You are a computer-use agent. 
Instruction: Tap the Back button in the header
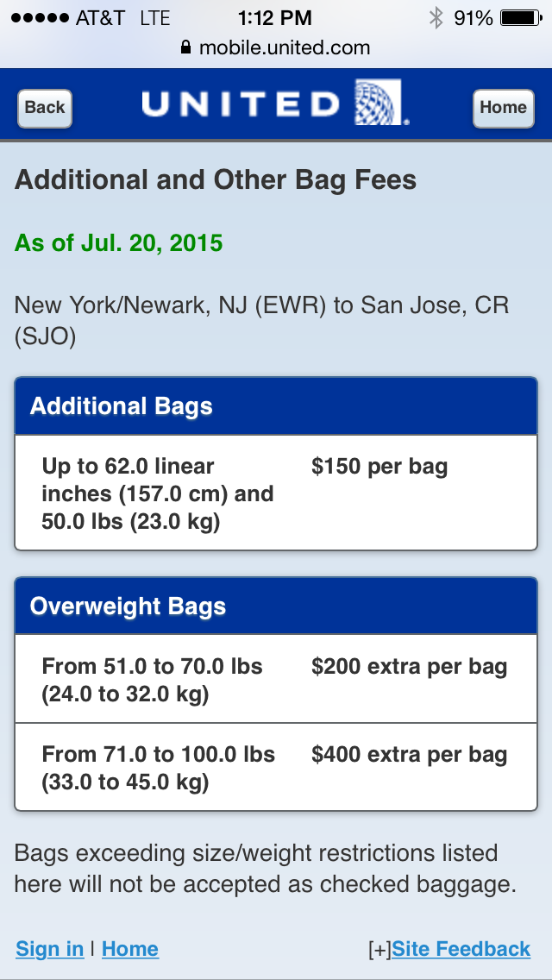click(x=45, y=108)
